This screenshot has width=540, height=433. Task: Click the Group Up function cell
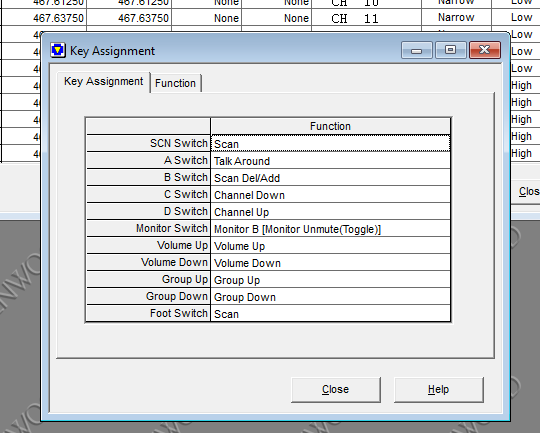tap(330, 279)
